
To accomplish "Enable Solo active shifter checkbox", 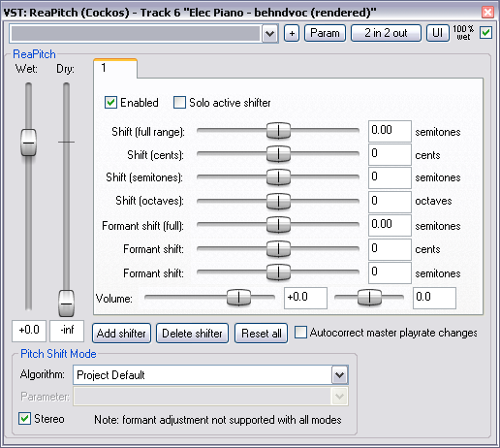I will [x=179, y=103].
